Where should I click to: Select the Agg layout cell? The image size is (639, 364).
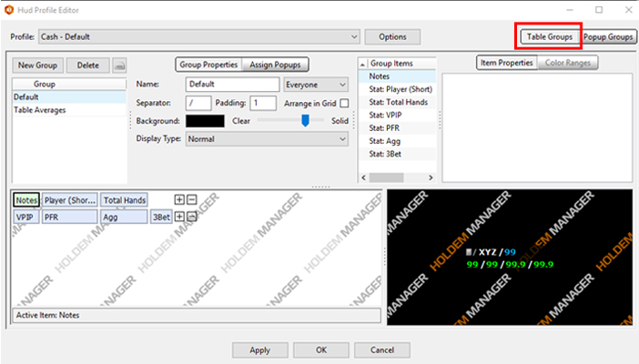tap(125, 217)
